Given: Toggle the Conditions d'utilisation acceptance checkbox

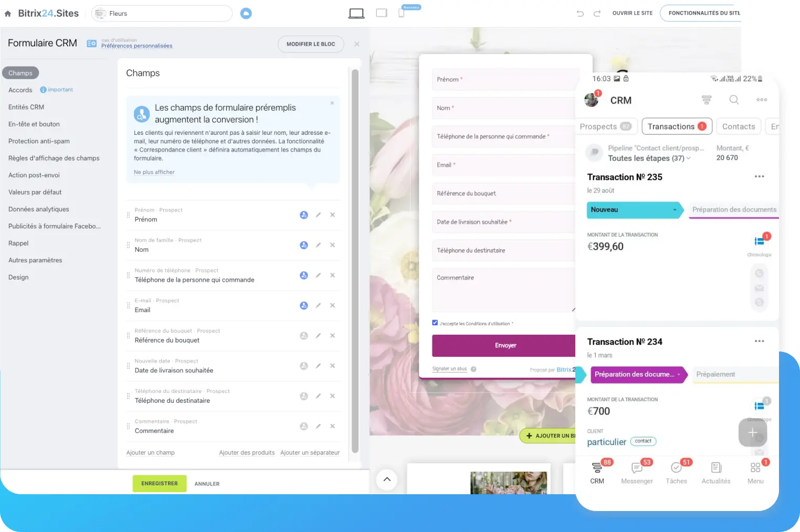Looking at the screenshot, I should click(435, 323).
